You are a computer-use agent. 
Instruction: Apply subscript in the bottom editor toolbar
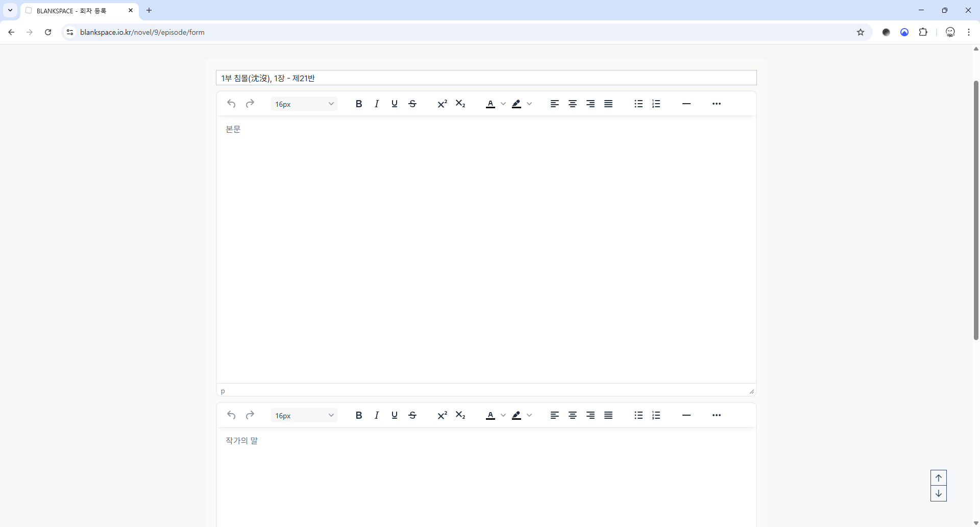coord(460,415)
